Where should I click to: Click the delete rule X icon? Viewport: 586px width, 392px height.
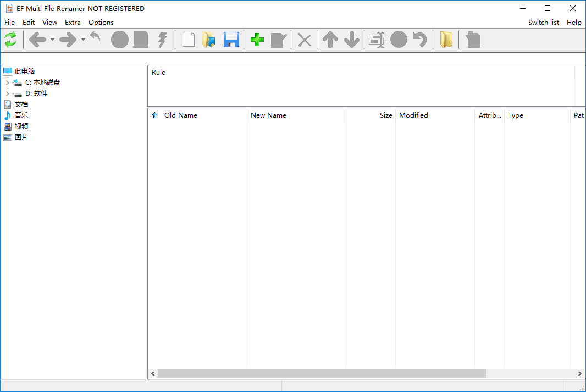pyautogui.click(x=304, y=39)
